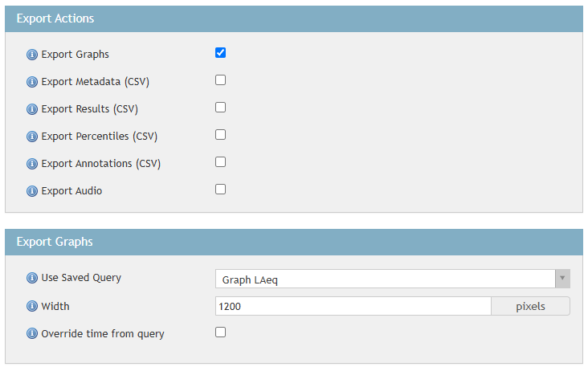The height and width of the screenshot is (367, 588).
Task: Turn on the Export Audio checkbox
Action: tap(221, 190)
